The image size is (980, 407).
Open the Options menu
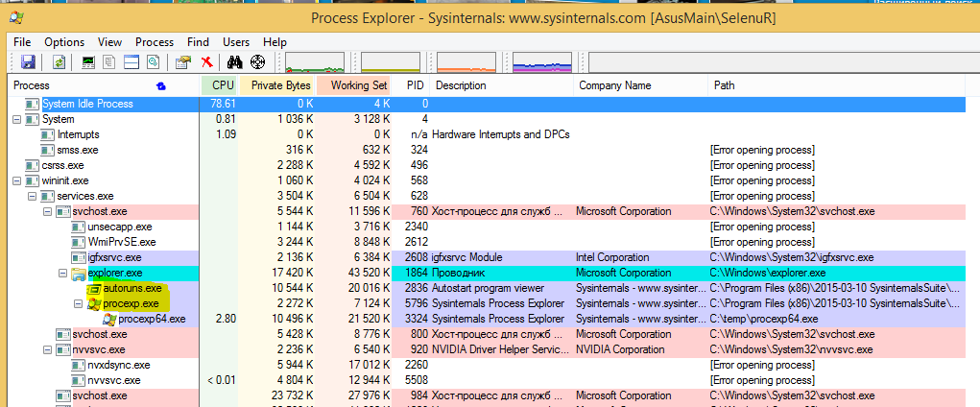[64, 42]
